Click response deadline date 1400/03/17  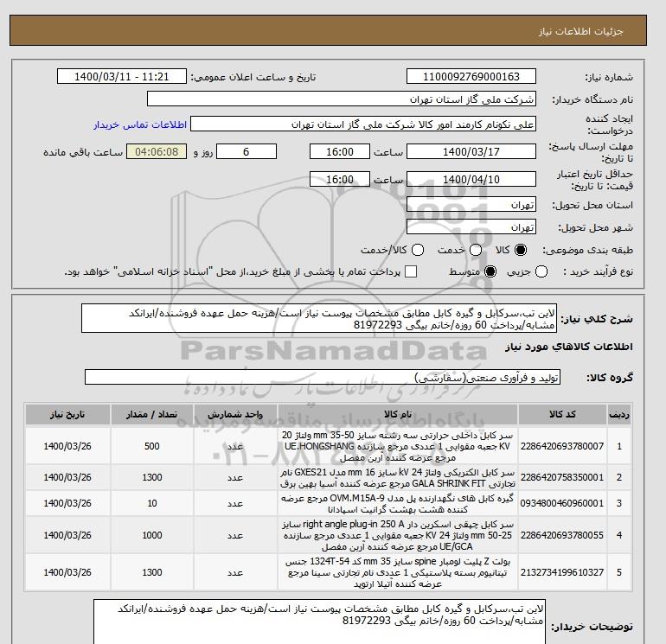coord(471,151)
